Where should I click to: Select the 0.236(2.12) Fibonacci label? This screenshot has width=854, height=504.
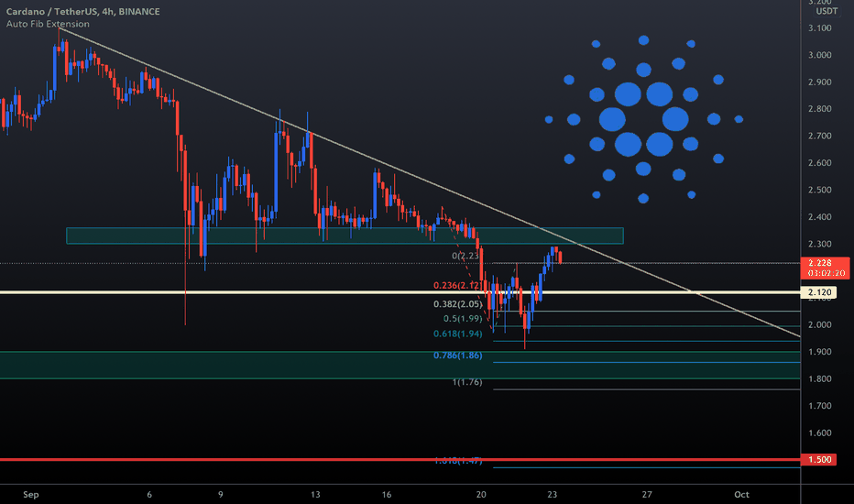coord(457,286)
